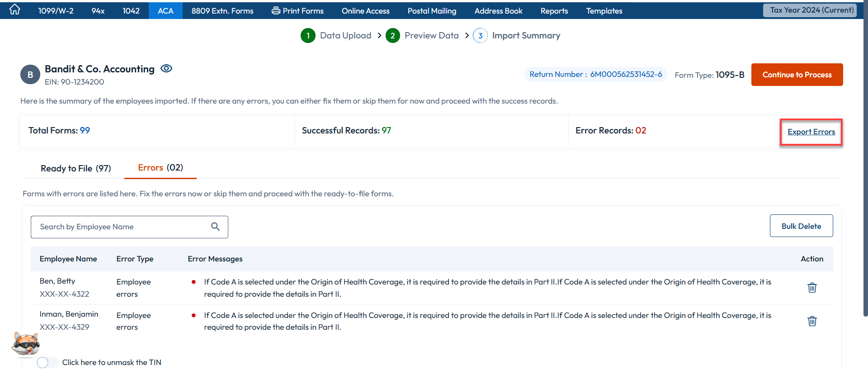Click the Form Type: 1095-B label
Viewport: 868px width, 370px height.
point(709,75)
